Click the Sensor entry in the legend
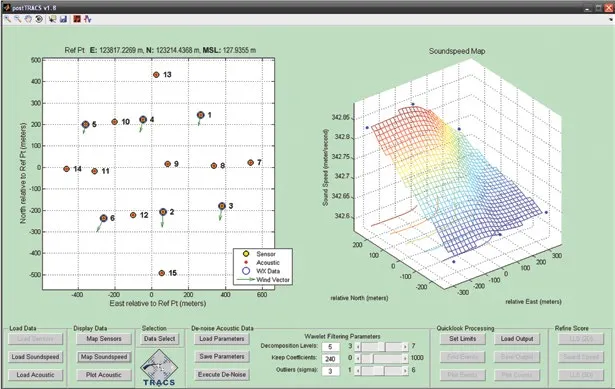This screenshot has height=389, width=615. pos(266,254)
